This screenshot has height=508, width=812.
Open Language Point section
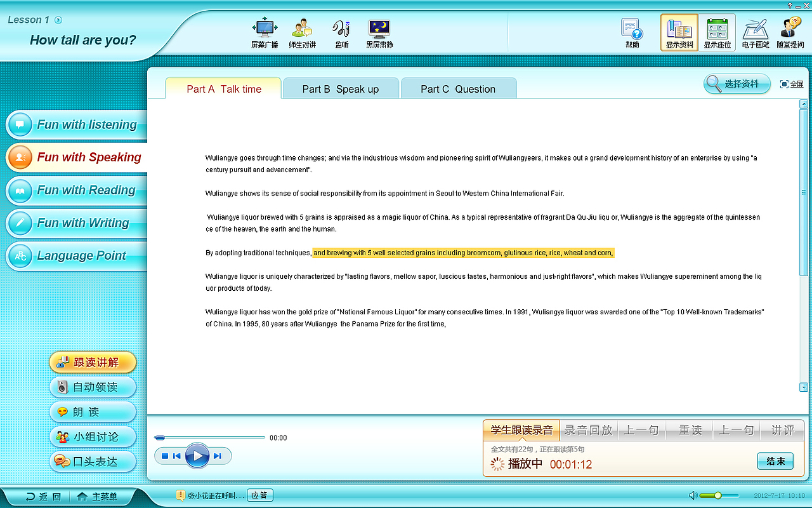pos(76,256)
